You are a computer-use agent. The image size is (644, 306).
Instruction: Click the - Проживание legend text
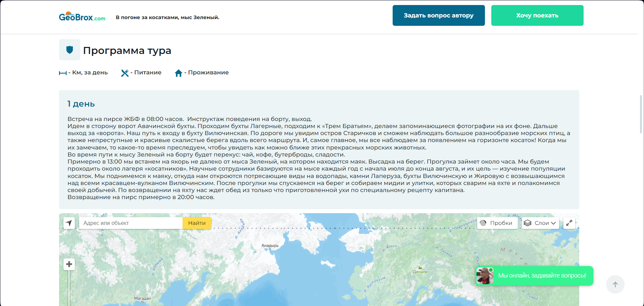point(206,72)
